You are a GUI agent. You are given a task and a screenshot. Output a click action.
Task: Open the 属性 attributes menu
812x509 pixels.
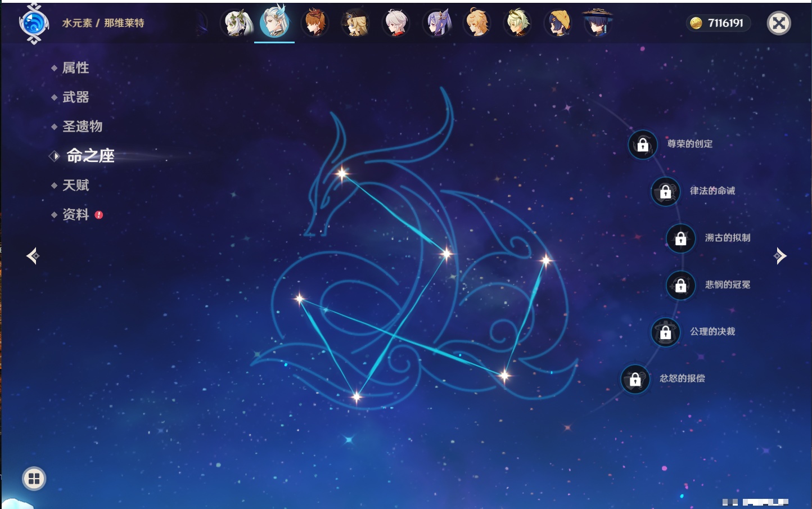(x=75, y=68)
